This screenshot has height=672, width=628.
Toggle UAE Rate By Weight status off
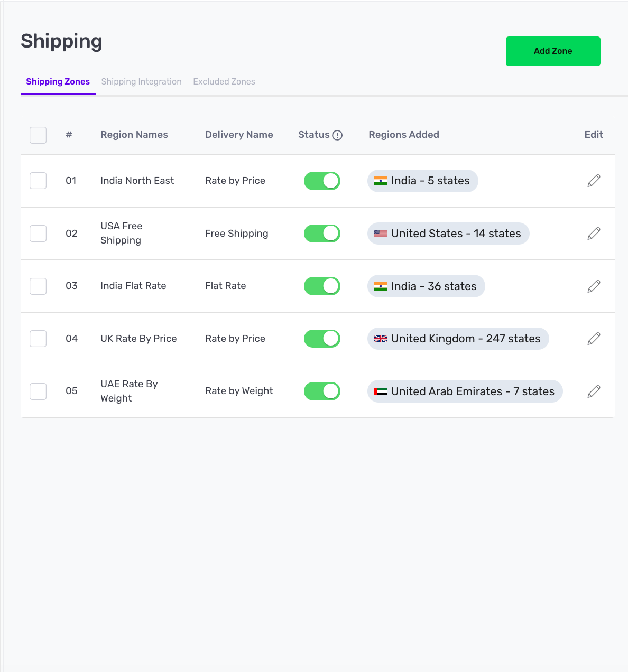322,391
